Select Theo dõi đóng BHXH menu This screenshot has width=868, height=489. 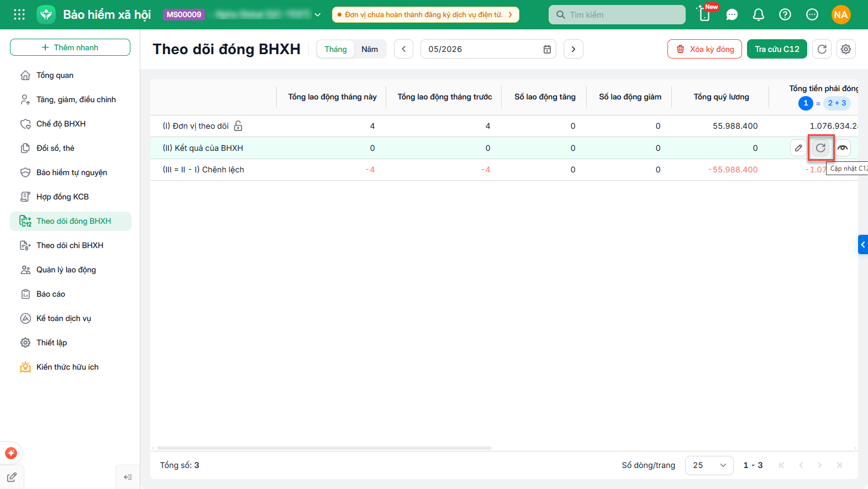tap(71, 221)
